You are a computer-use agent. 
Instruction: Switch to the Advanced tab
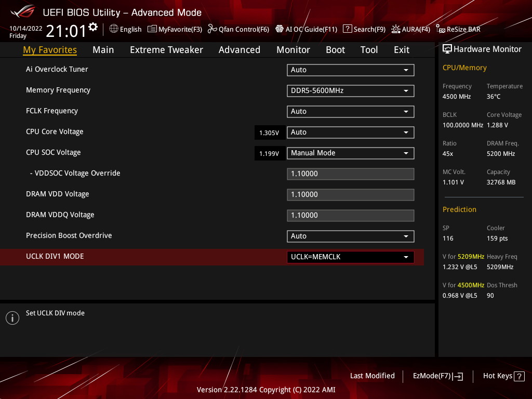click(240, 50)
